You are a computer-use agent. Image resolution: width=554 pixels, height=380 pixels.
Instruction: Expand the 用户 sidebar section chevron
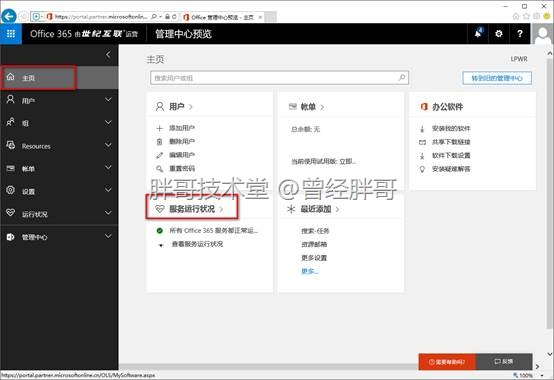point(108,100)
